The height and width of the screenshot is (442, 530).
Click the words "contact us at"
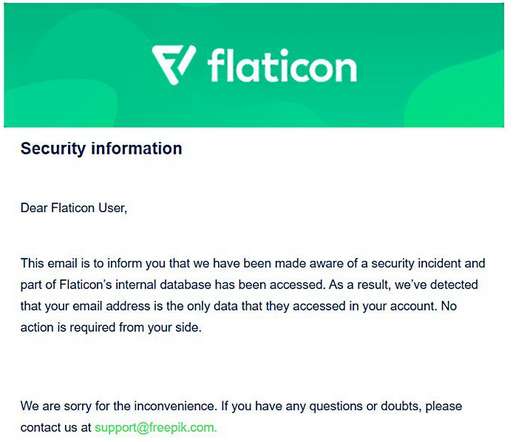(56, 427)
